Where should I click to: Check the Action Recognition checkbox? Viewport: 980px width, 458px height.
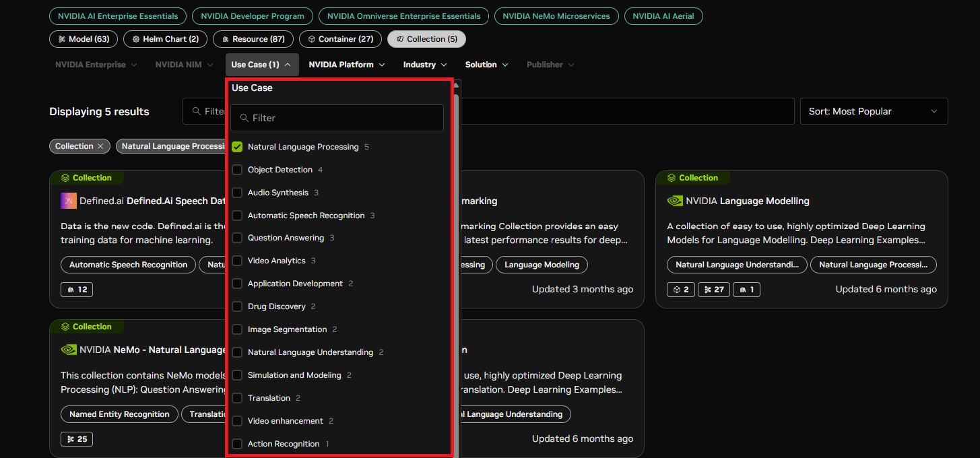click(237, 444)
